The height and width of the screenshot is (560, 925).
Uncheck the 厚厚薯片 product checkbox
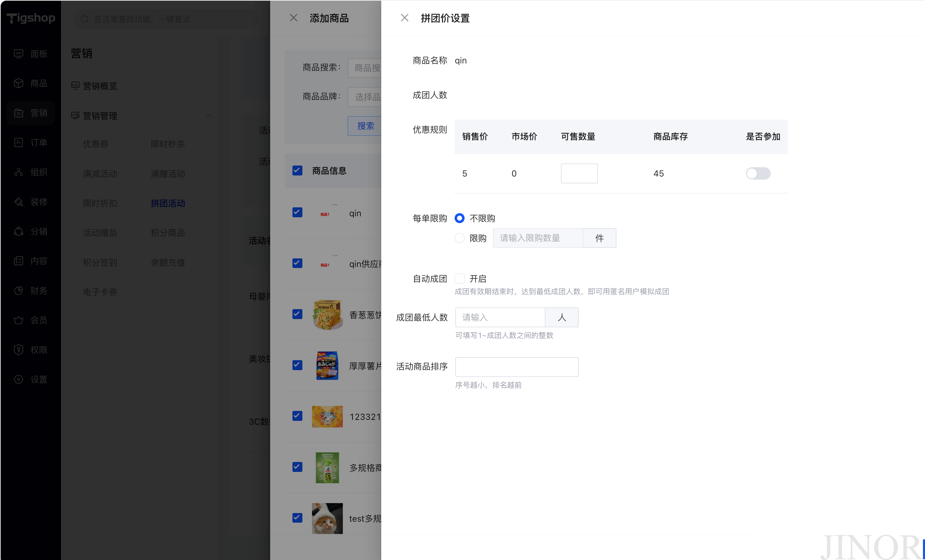click(297, 365)
